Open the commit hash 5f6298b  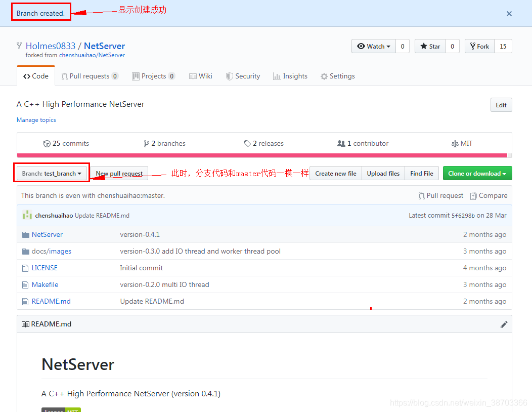coord(463,215)
